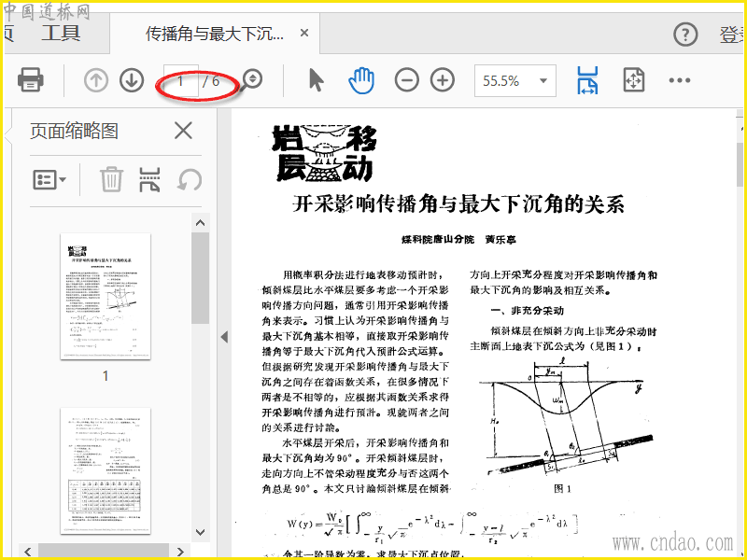The width and height of the screenshot is (747, 560).
Task: Go to previous page with up arrow
Action: point(96,80)
